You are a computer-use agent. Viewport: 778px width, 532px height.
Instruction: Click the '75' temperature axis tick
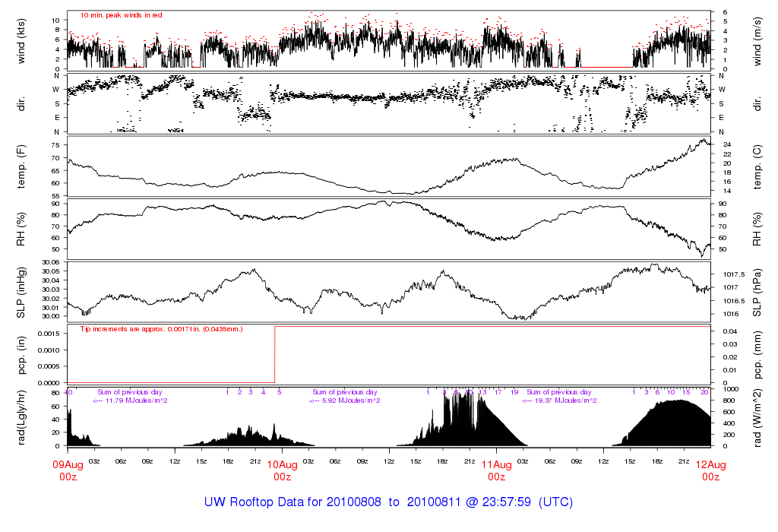pos(55,145)
